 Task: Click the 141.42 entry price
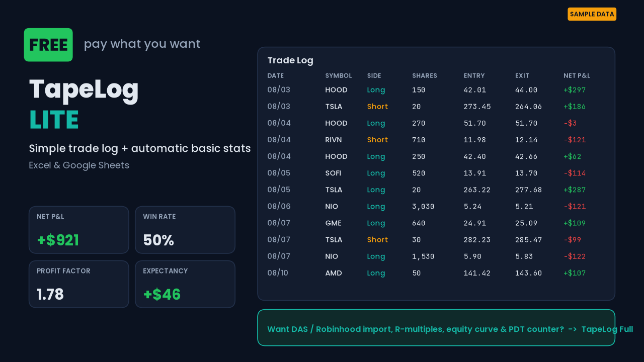pyautogui.click(x=477, y=273)
